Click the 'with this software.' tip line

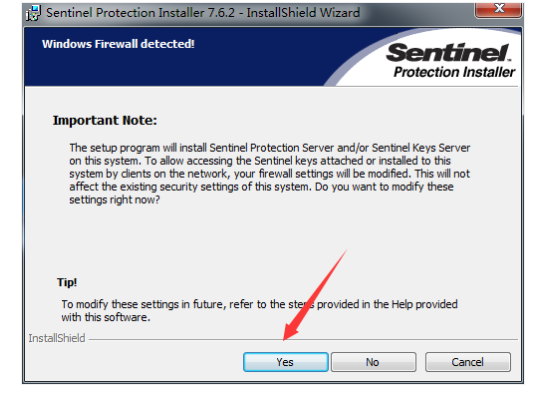106,317
